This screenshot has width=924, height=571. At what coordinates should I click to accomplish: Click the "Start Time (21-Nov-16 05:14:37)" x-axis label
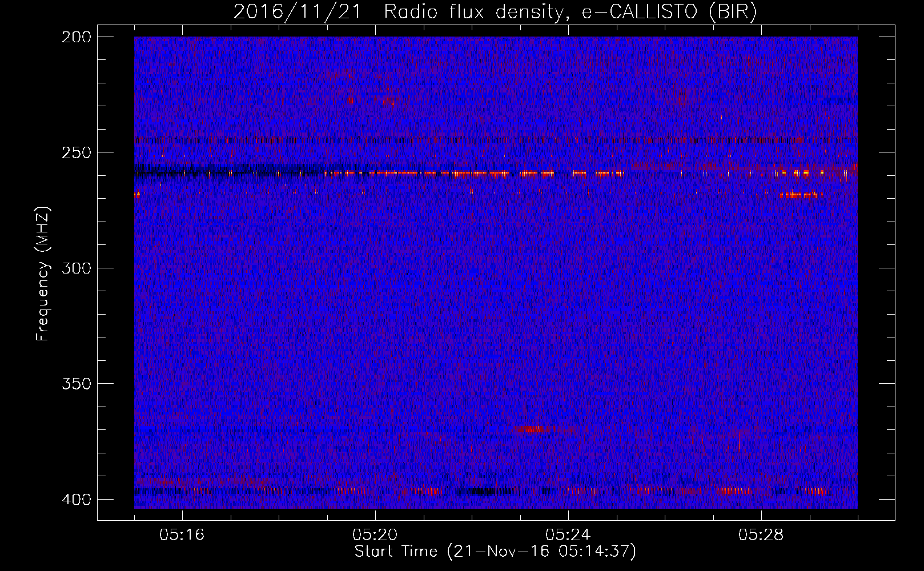point(495,552)
